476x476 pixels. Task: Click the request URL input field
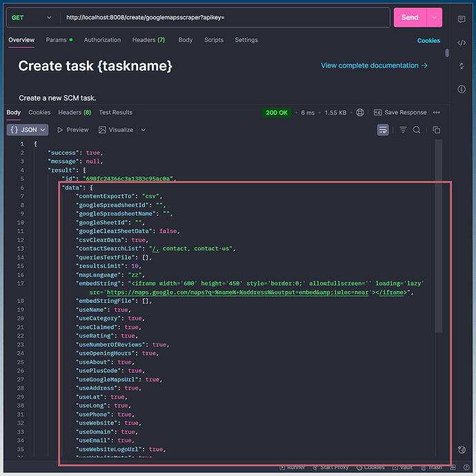[x=221, y=17]
